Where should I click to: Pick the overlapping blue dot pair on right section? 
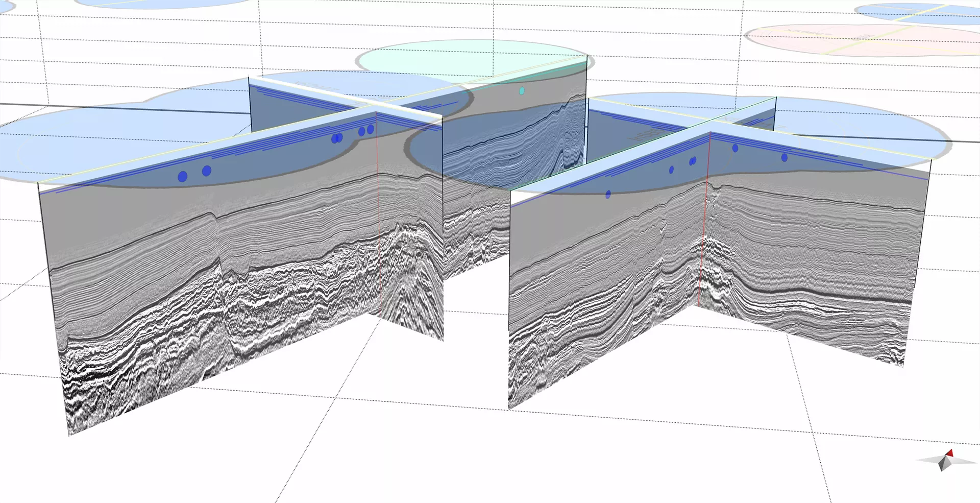(693, 161)
